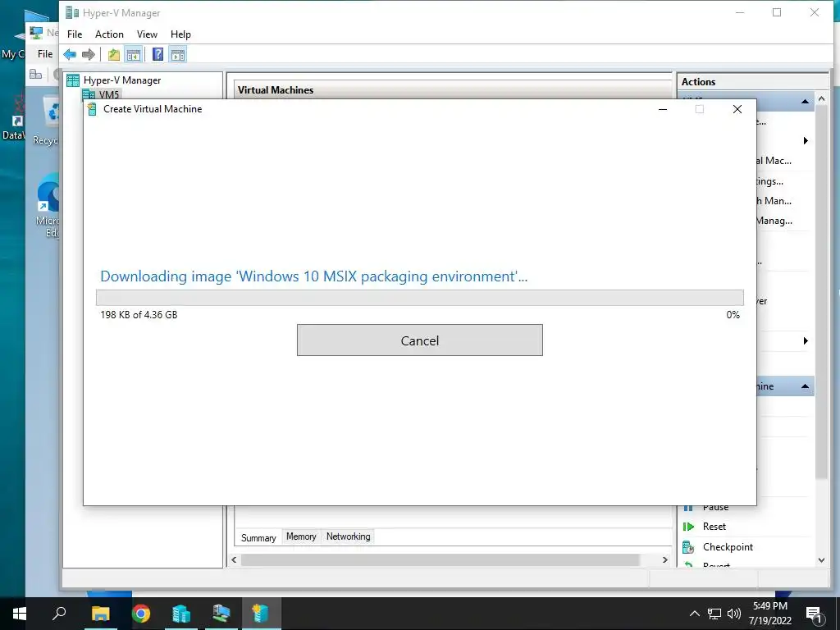Switch to the Memory tab

[x=301, y=536]
